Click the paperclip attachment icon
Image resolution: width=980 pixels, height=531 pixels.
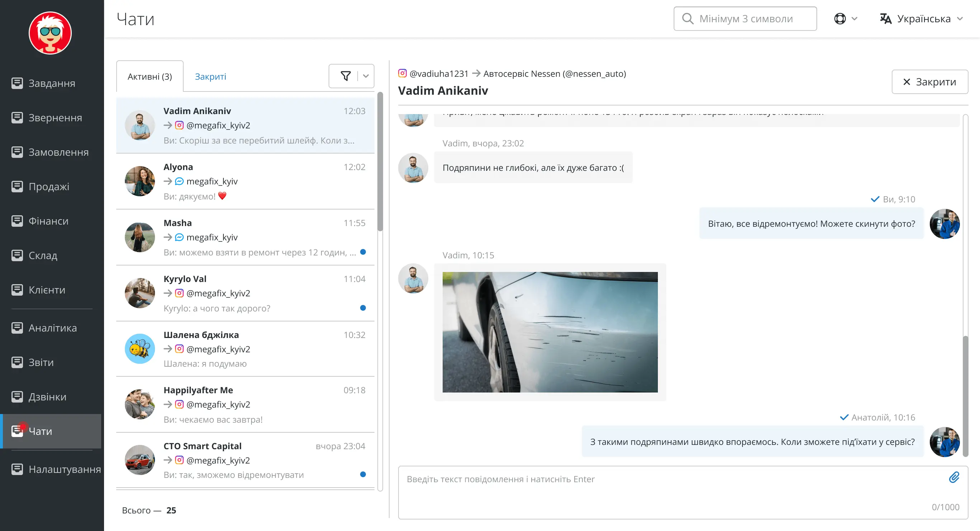(x=954, y=477)
